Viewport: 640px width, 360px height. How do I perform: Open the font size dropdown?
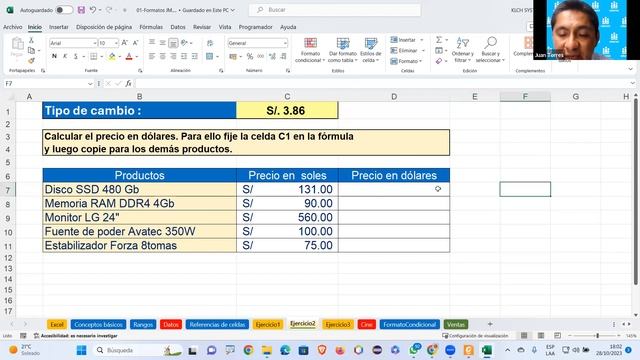(116, 43)
